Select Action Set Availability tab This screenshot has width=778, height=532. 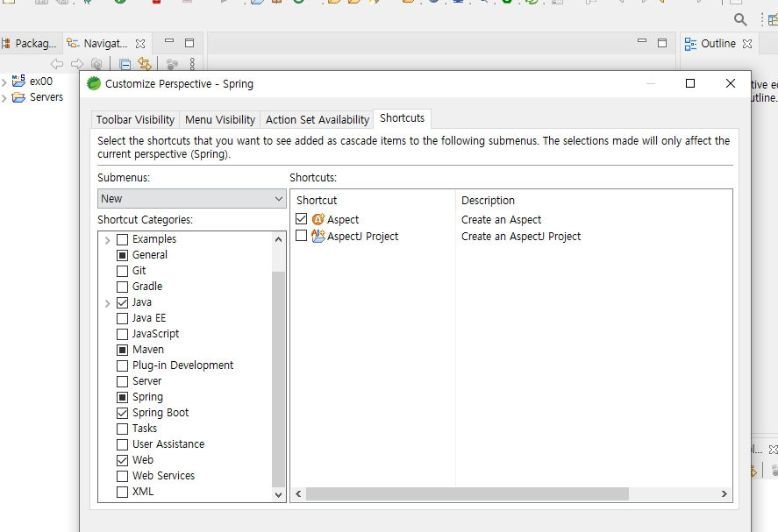(317, 120)
